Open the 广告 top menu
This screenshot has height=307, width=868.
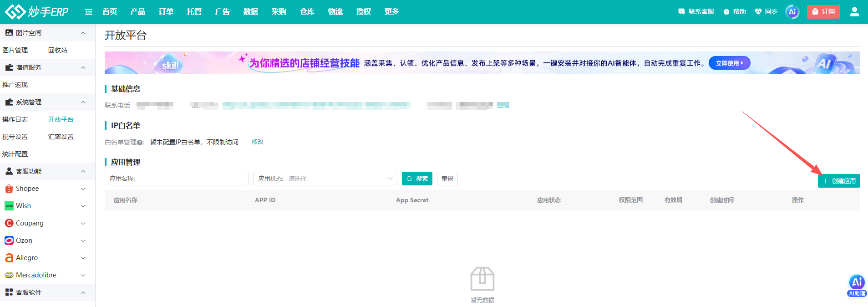click(x=223, y=12)
